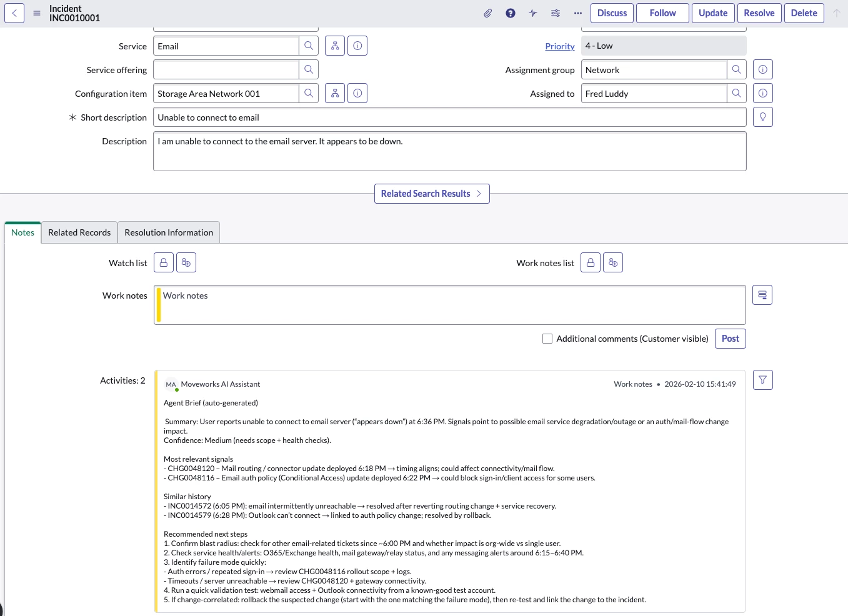Screen dimensions: 848x616
Task: Open the Activities filter funnel icon
Action: [x=763, y=380]
